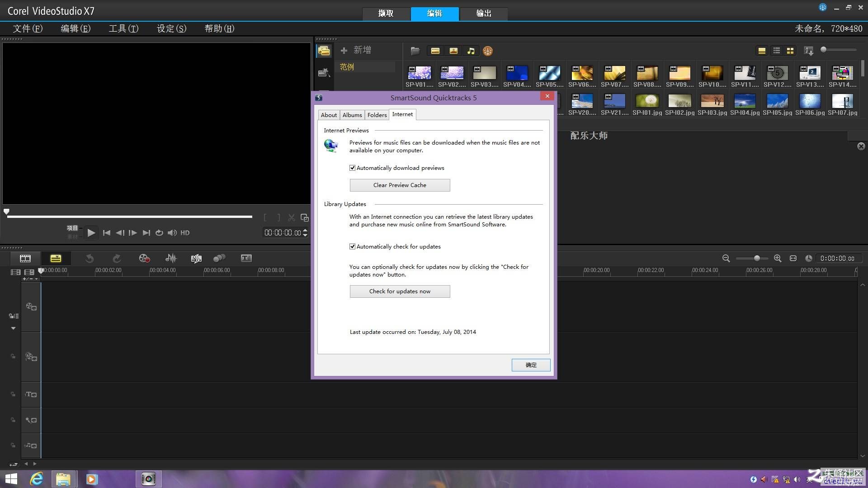Image resolution: width=868 pixels, height=488 pixels.
Task: Open the preview volume control
Action: pos(172,233)
